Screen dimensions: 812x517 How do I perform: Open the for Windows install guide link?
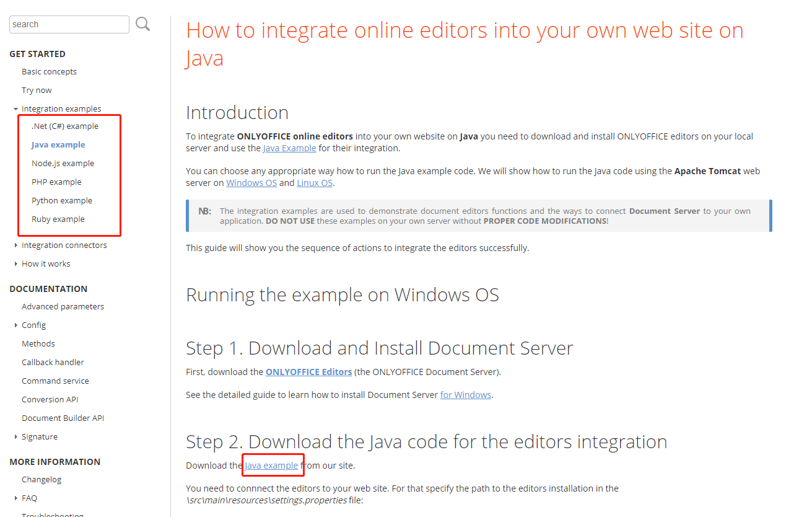click(x=466, y=394)
